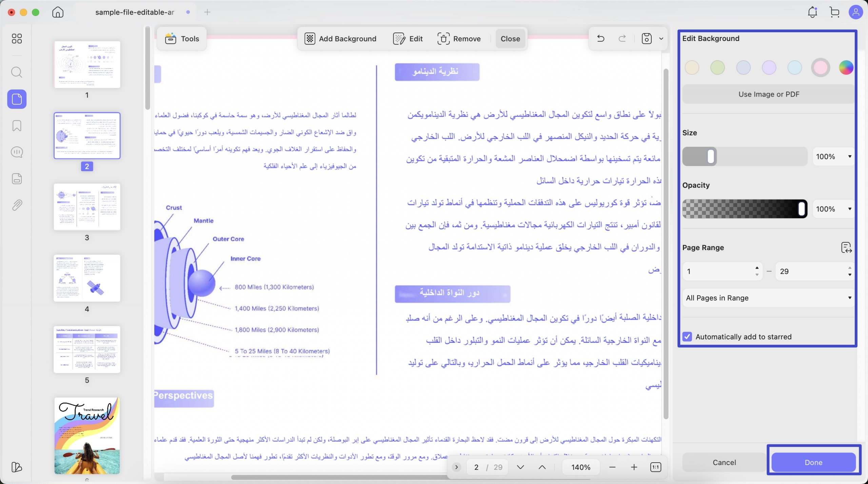This screenshot has height=484, width=868.
Task: Open the attachments paperclip icon
Action: pos(17,205)
